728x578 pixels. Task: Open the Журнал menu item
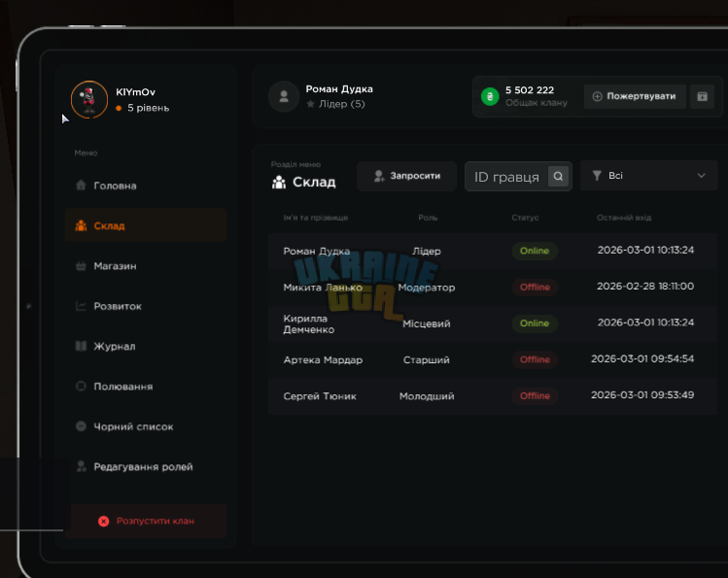pyautogui.click(x=146, y=346)
